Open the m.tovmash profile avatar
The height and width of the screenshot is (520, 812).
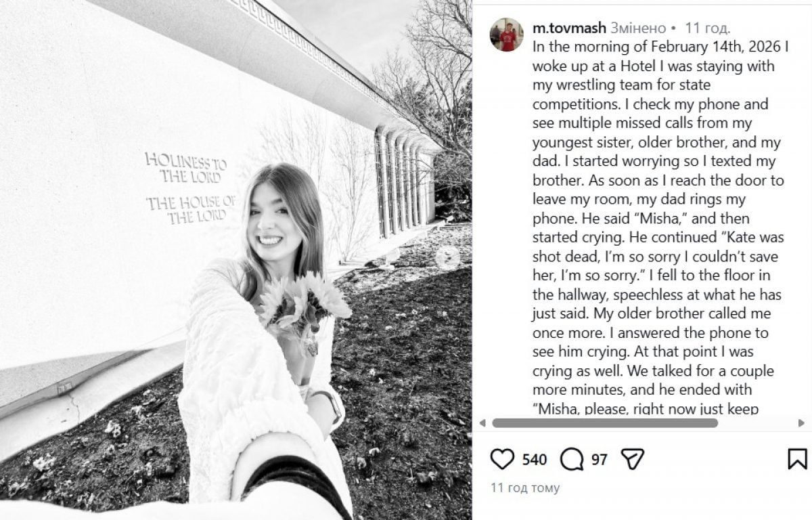tap(507, 35)
